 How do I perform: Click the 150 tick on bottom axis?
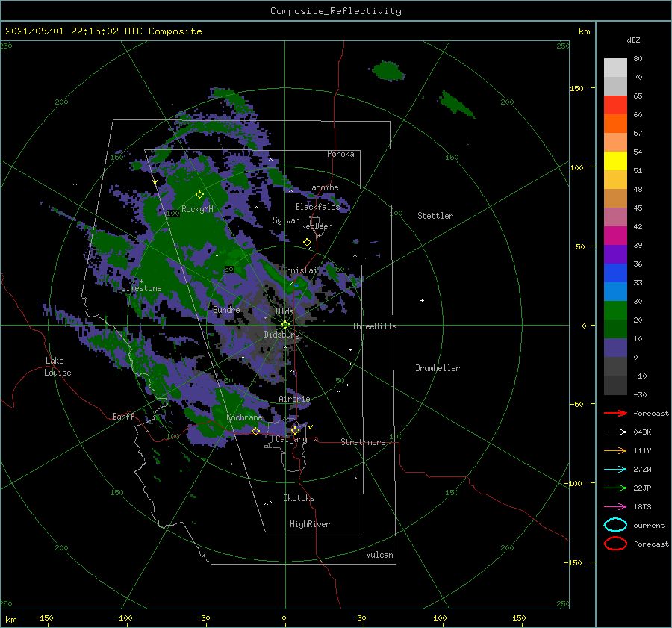(x=519, y=618)
